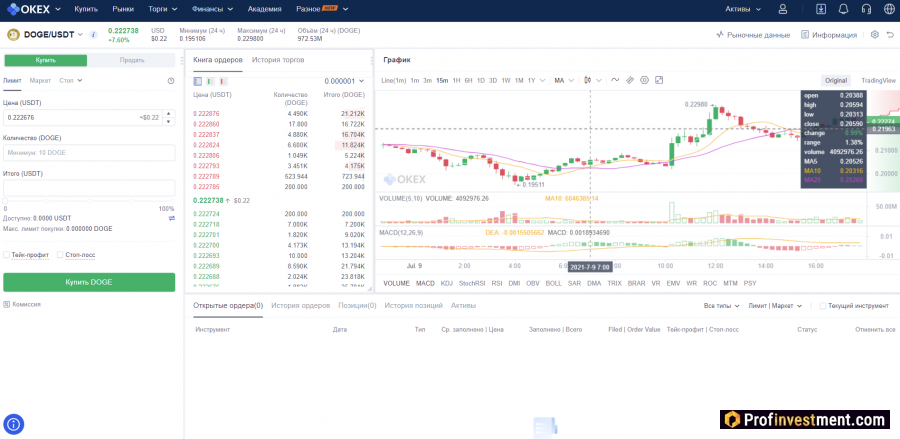Open the Лимит | Маркет filter dropdown
The width and height of the screenshot is (900, 439).
(775, 306)
